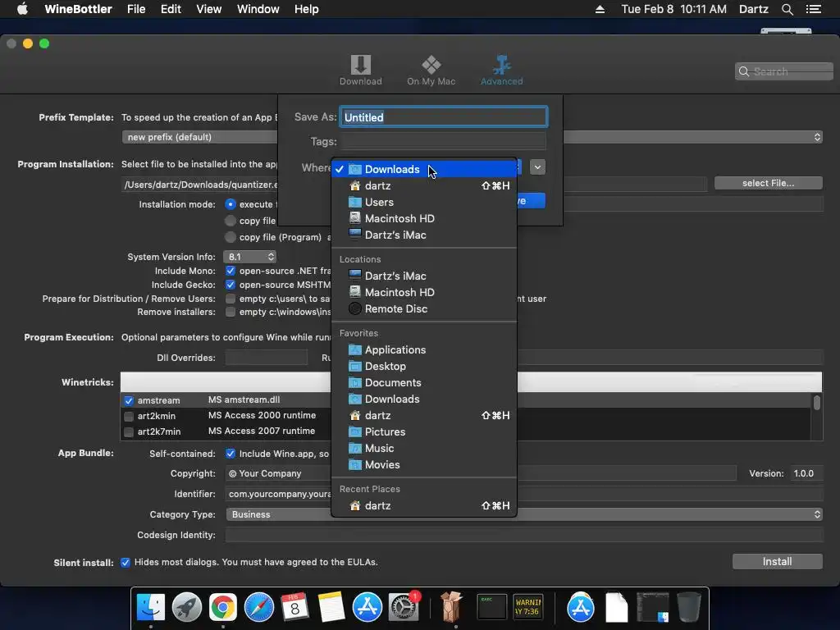Check art2k7min winetrick
The image size is (840, 630).
(x=129, y=431)
